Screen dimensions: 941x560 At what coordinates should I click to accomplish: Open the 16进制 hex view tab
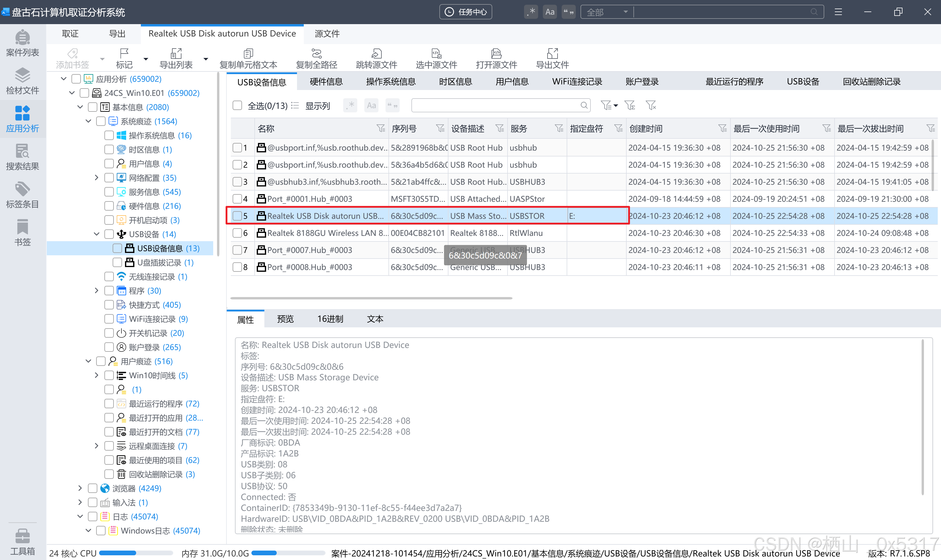330,319
